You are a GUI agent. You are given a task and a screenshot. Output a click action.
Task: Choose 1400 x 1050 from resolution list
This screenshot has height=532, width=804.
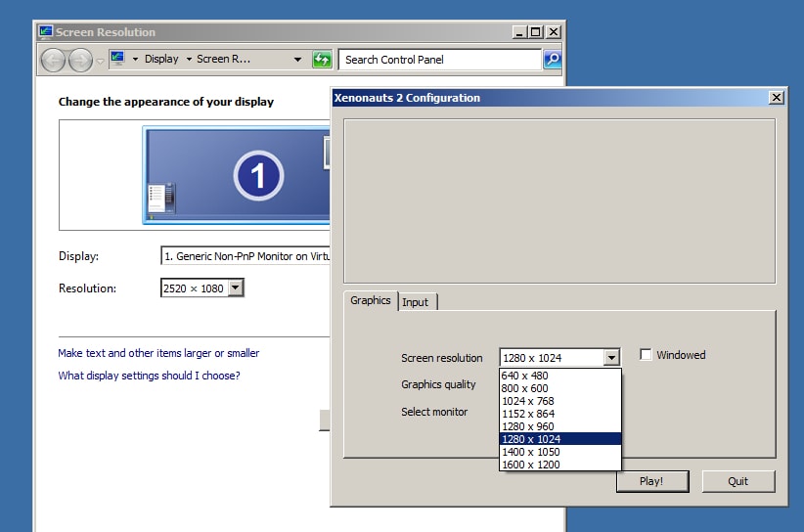[x=559, y=452]
